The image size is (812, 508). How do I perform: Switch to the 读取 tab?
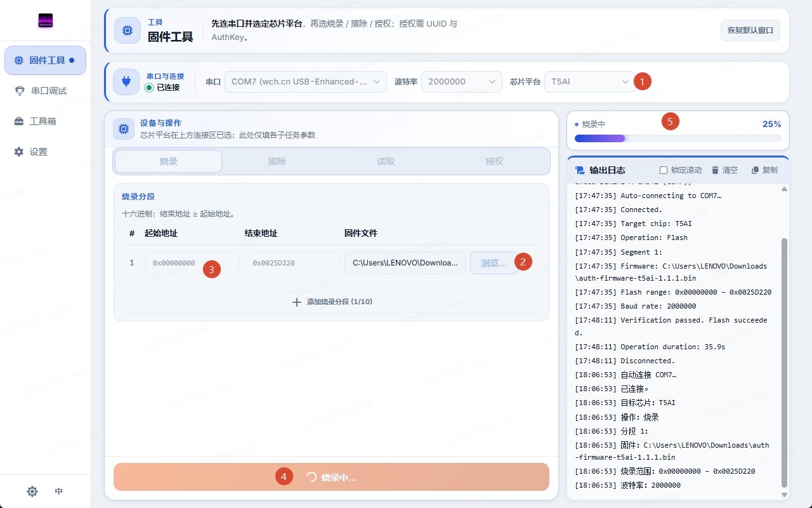point(386,161)
